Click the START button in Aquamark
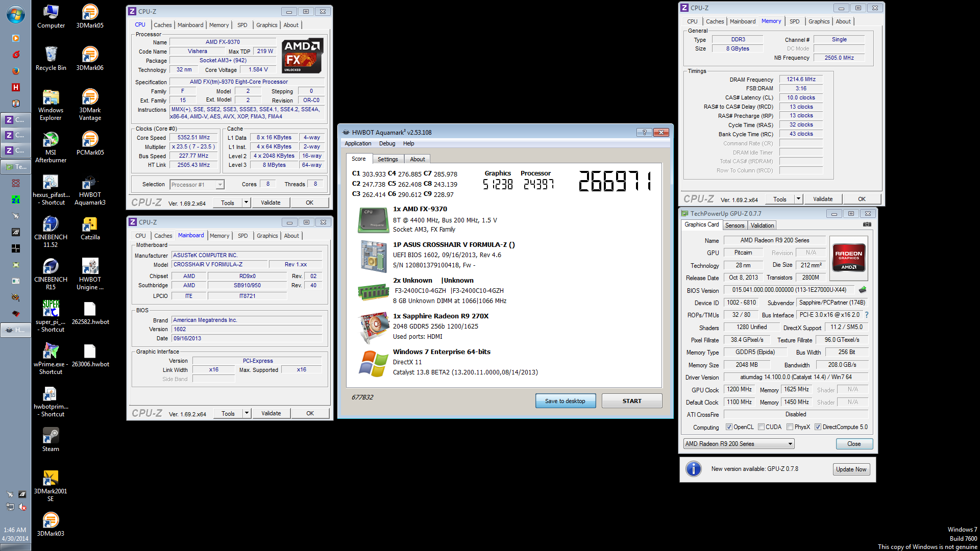 point(632,401)
